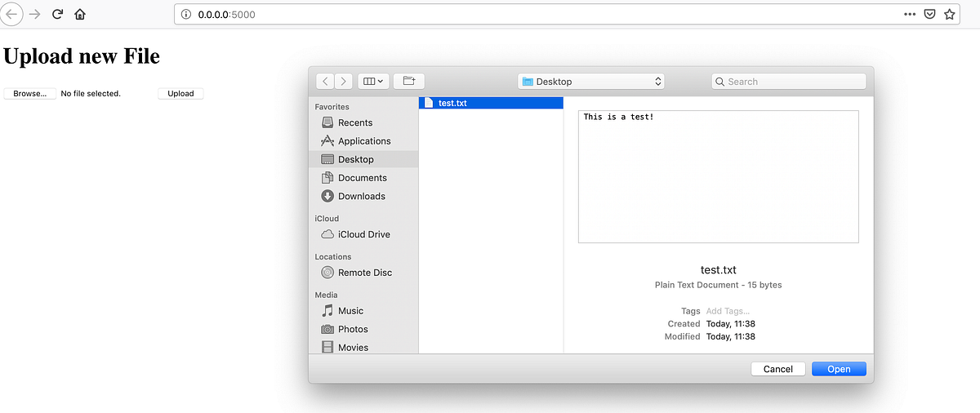Click the site information icon in address bar
The width and height of the screenshot is (980, 413).
(x=186, y=14)
